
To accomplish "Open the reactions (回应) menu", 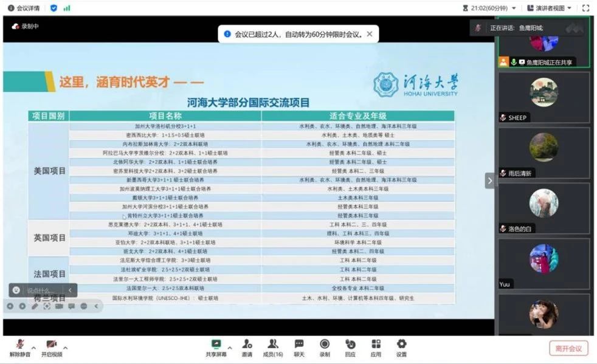I will pos(350,347).
